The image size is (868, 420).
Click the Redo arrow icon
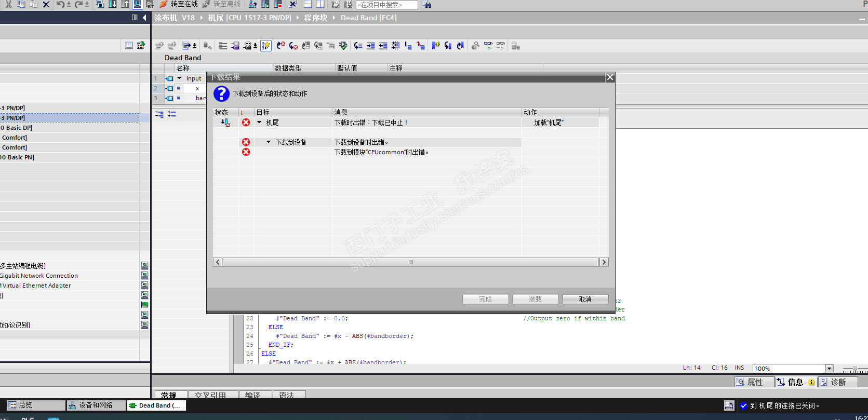point(79,4)
